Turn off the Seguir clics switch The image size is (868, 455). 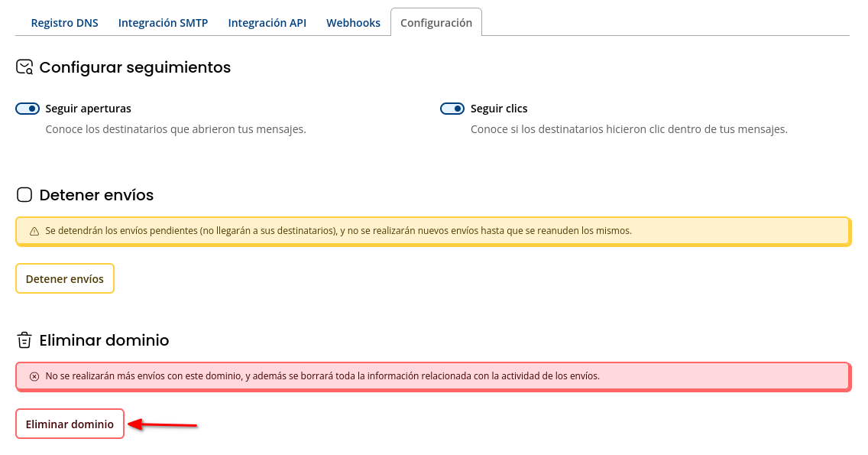[452, 109]
